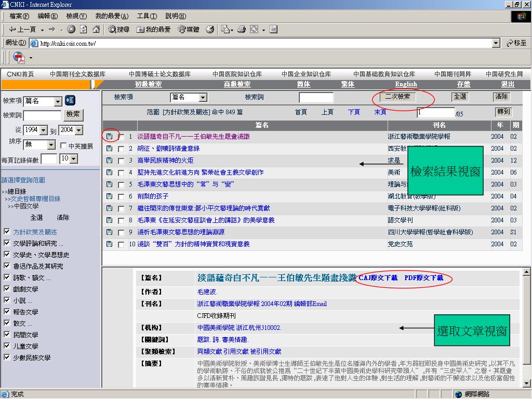Open the 工具(T) menu
The image size is (532, 399).
(x=147, y=16)
